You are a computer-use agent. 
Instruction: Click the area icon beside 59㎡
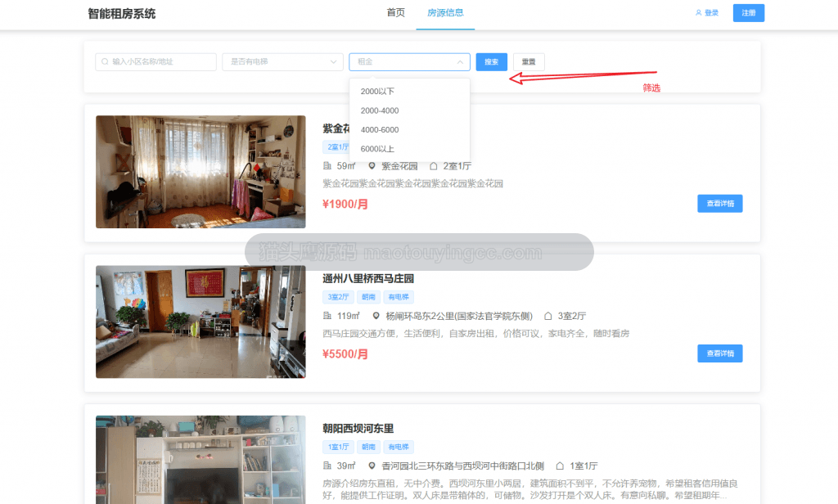click(327, 166)
